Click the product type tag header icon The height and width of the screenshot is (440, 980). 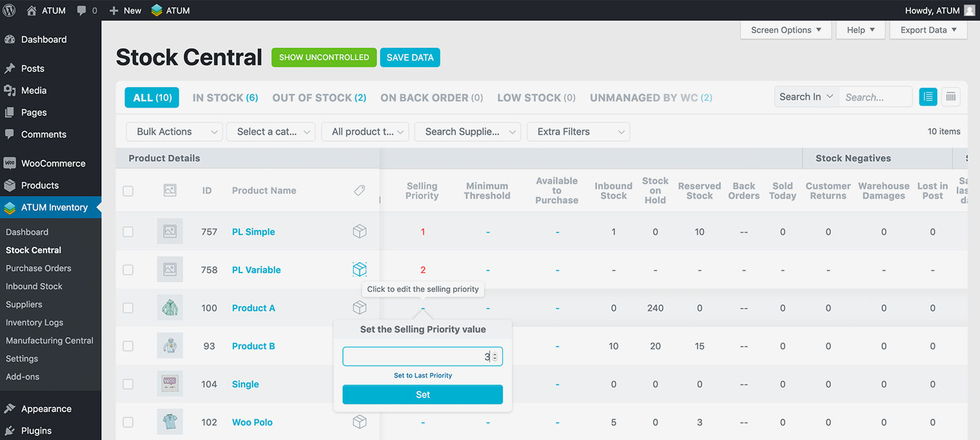pyautogui.click(x=360, y=190)
